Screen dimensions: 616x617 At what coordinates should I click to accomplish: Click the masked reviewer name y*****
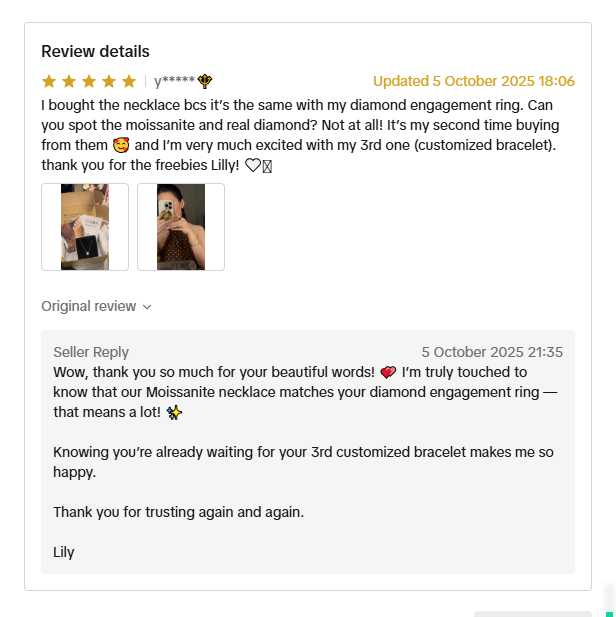pyautogui.click(x=174, y=81)
